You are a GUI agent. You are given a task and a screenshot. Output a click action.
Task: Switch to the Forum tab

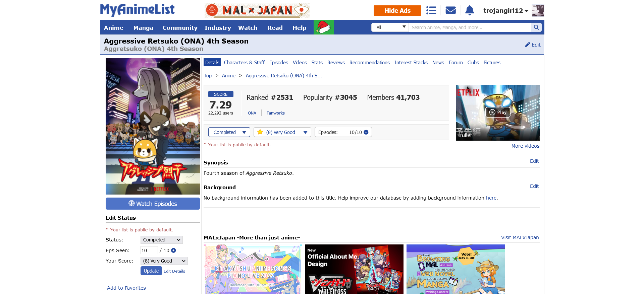pos(456,63)
